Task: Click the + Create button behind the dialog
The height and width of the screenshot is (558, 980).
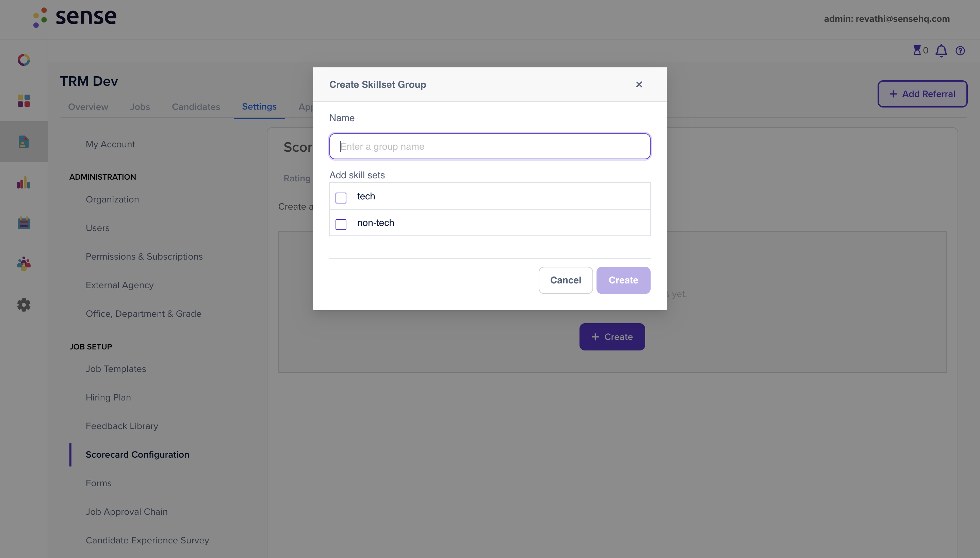Action: (612, 337)
